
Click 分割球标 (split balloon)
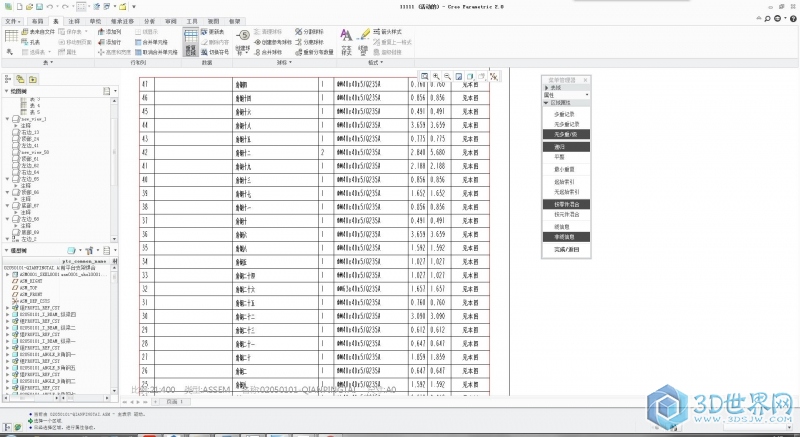309,32
